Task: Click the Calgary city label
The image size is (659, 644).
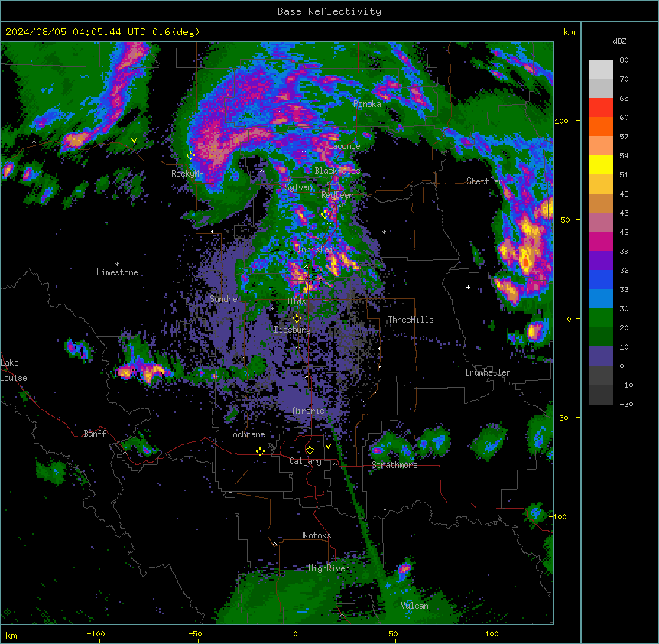Action: point(305,461)
